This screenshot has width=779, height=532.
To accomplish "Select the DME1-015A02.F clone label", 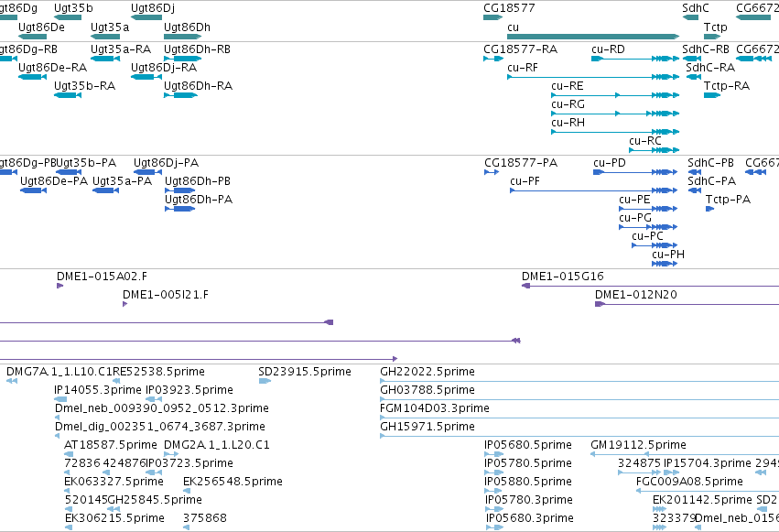I will click(x=102, y=277).
